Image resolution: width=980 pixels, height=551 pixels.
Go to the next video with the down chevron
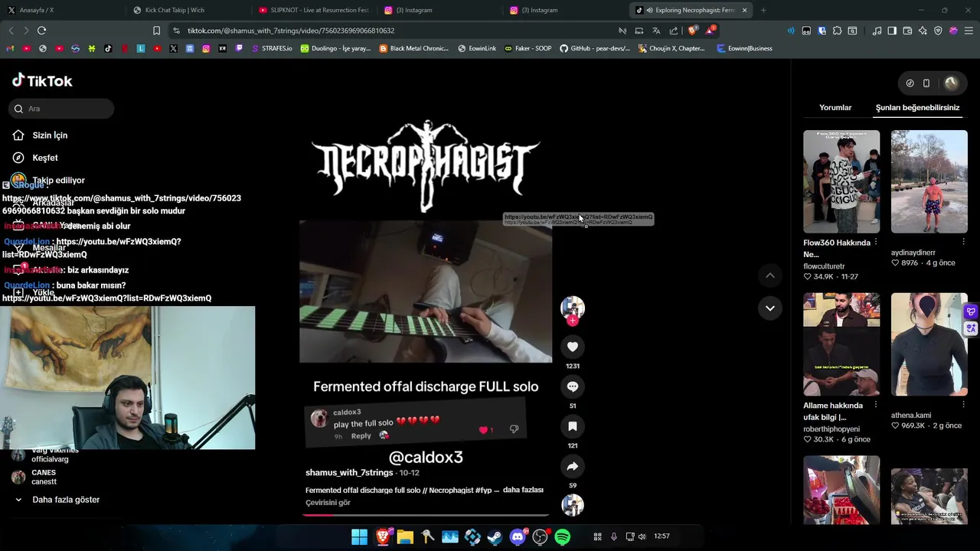770,308
